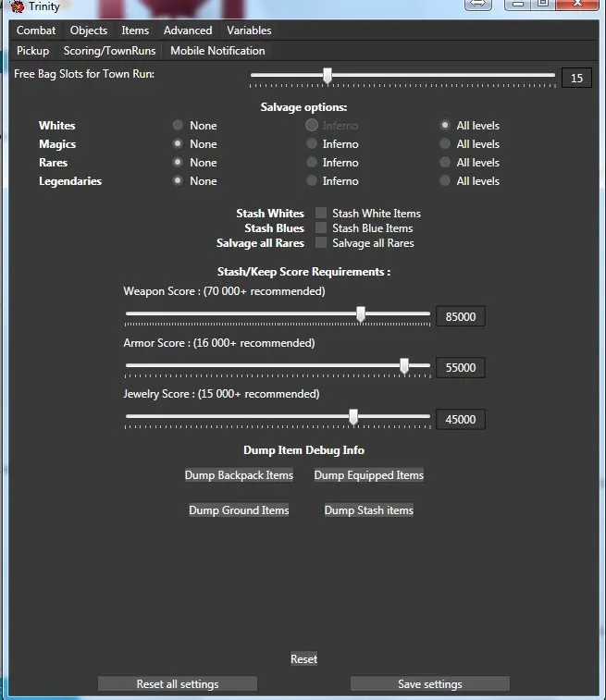
Task: Tick the Stash Blue Items checkbox
Action: 321,228
